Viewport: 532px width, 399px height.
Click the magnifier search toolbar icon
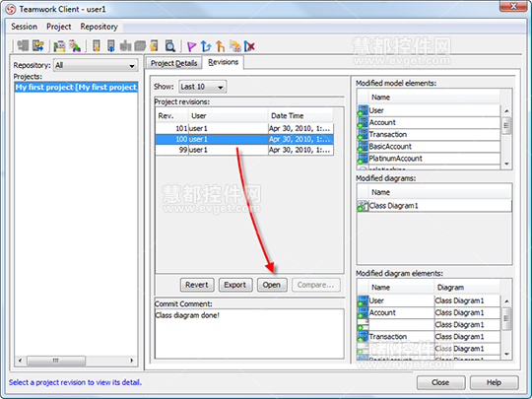pyautogui.click(x=170, y=45)
